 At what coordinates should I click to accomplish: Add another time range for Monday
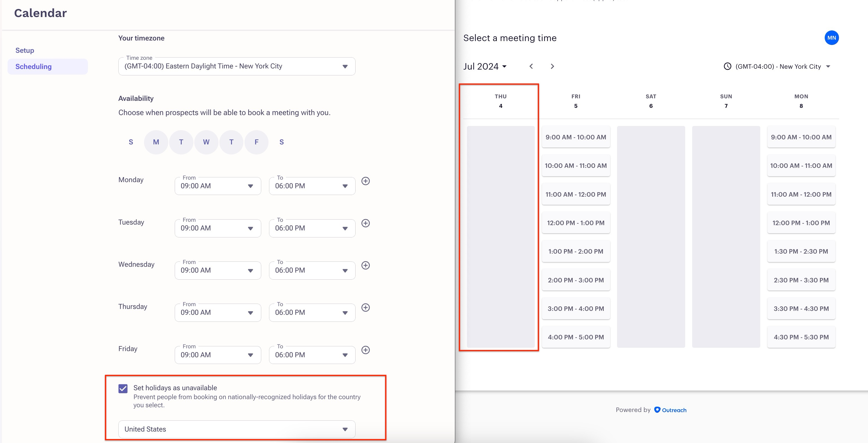click(365, 181)
